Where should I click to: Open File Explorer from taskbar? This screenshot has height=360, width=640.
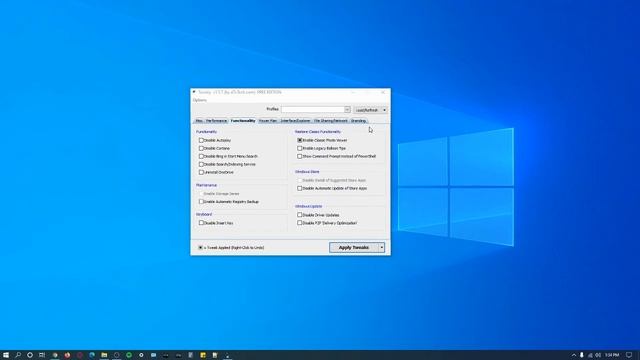click(x=104, y=355)
